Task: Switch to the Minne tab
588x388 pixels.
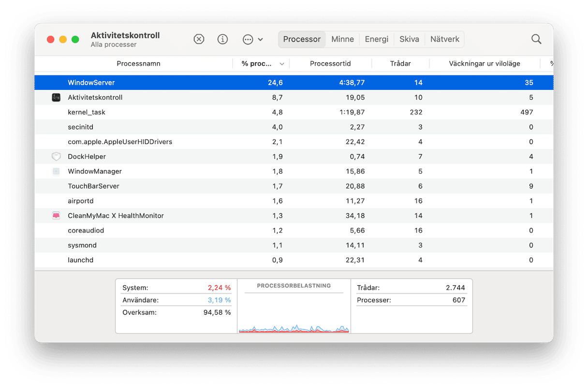Action: pyautogui.click(x=342, y=39)
